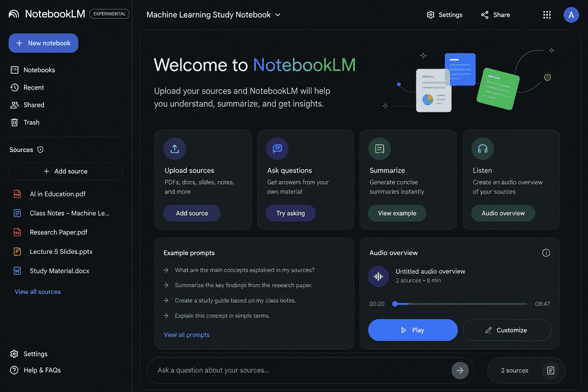
Task: Select prompt Explain this concept in simple terms
Action: (217, 316)
